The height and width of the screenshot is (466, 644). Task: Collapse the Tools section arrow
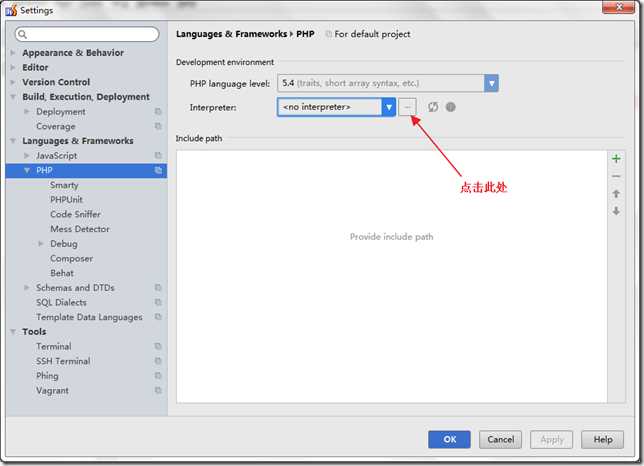(13, 331)
